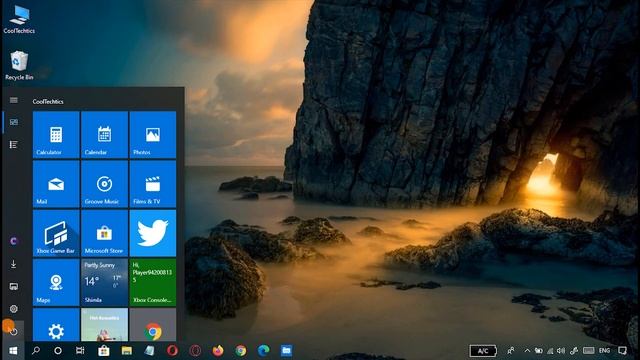The width and height of the screenshot is (640, 360).
Task: Open the Settings gear tile
Action: 56,325
